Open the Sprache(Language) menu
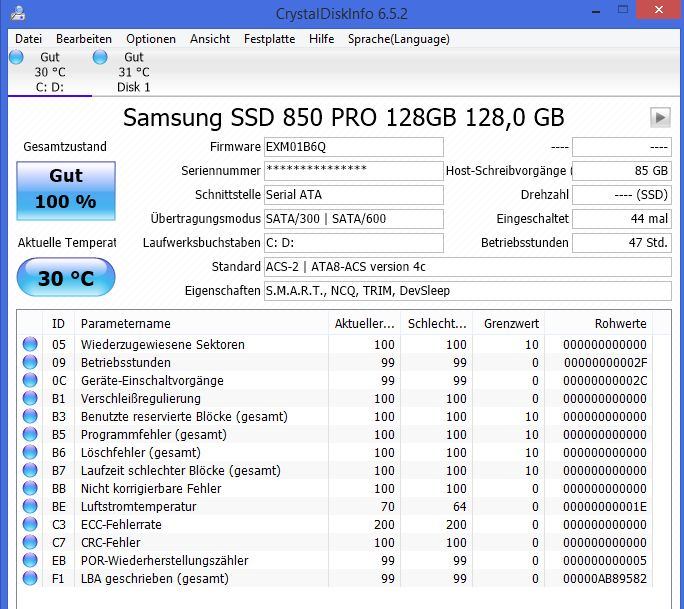 [x=399, y=39]
